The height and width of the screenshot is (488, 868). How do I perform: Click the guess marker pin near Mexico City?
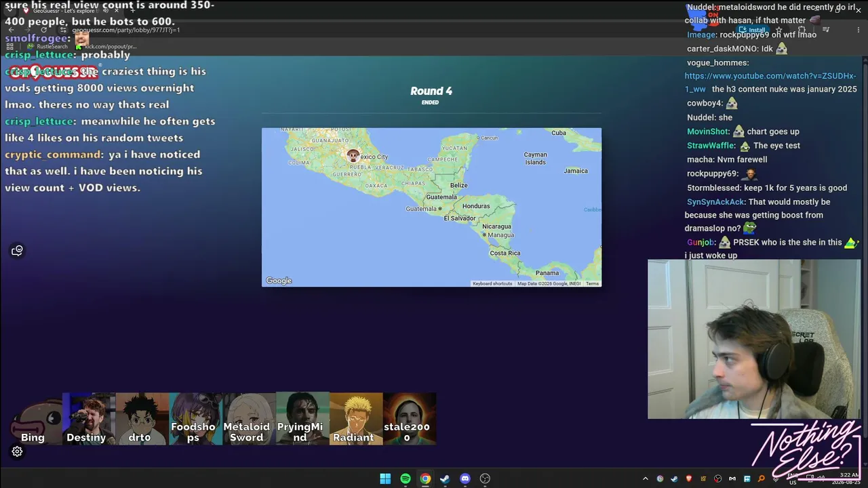tap(353, 156)
